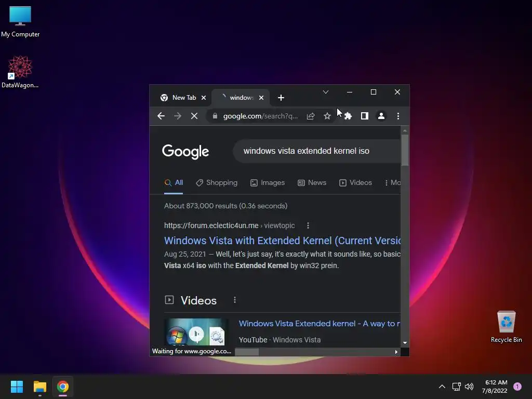Click the Google logo
This screenshot has width=532, height=399.
(x=185, y=151)
